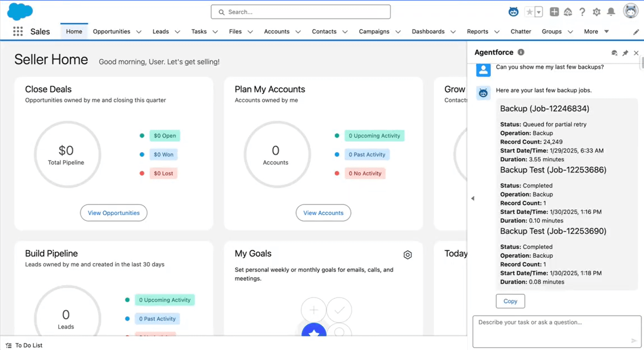Click the pencil icon to edit navigation
The height and width of the screenshot is (350, 644).
point(636,32)
